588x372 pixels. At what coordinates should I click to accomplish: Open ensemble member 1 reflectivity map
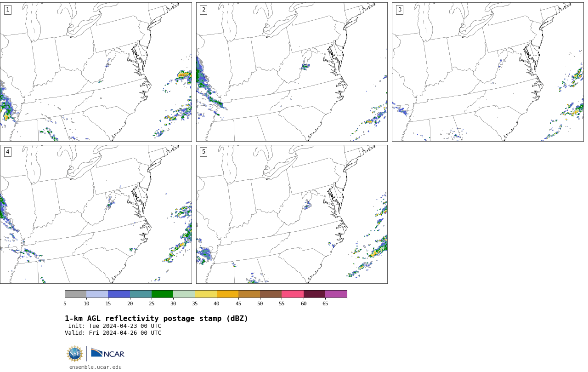pos(96,72)
